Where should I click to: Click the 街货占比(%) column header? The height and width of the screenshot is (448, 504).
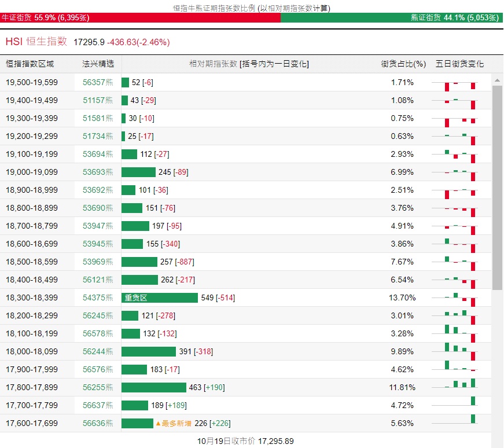point(403,64)
